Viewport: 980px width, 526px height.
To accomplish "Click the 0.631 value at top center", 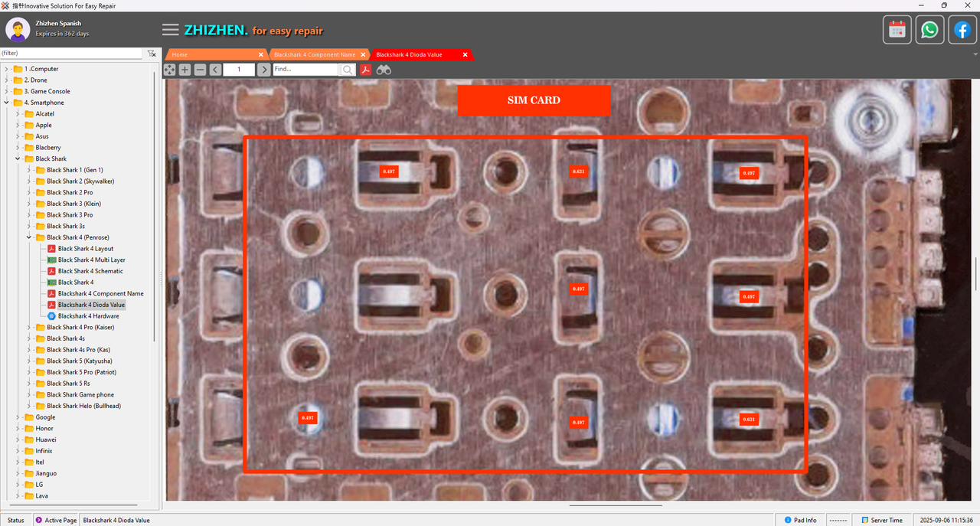I will (x=578, y=172).
